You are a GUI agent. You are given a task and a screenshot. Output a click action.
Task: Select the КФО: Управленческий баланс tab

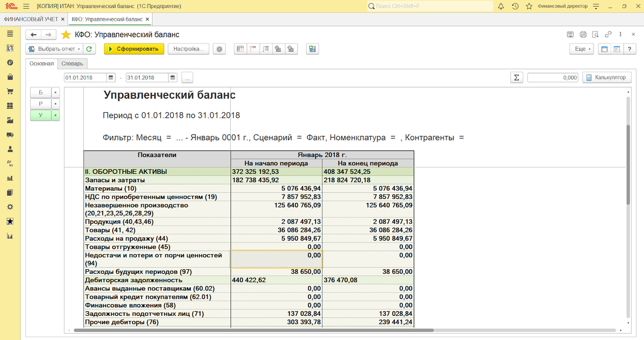point(108,19)
